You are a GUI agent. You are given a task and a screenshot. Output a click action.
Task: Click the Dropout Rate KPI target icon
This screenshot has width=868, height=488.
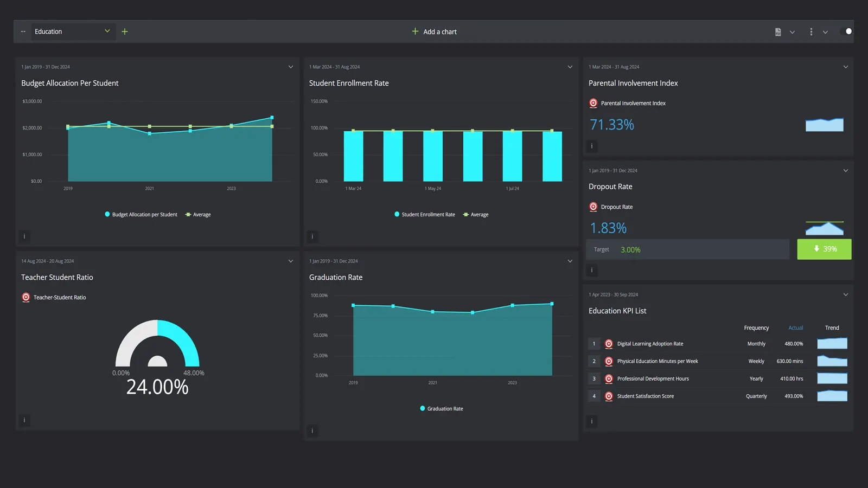(x=592, y=207)
